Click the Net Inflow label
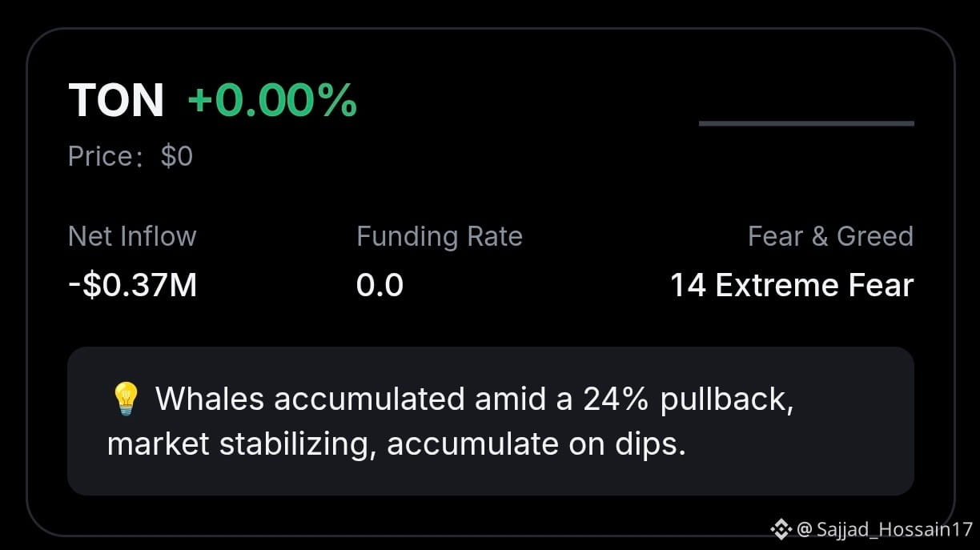Image resolution: width=980 pixels, height=550 pixels. (132, 236)
